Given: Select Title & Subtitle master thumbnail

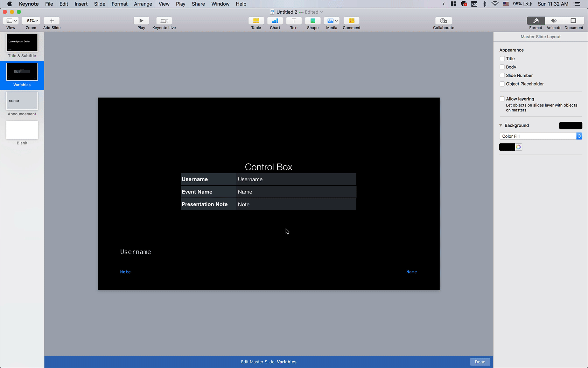Looking at the screenshot, I should pos(22,42).
